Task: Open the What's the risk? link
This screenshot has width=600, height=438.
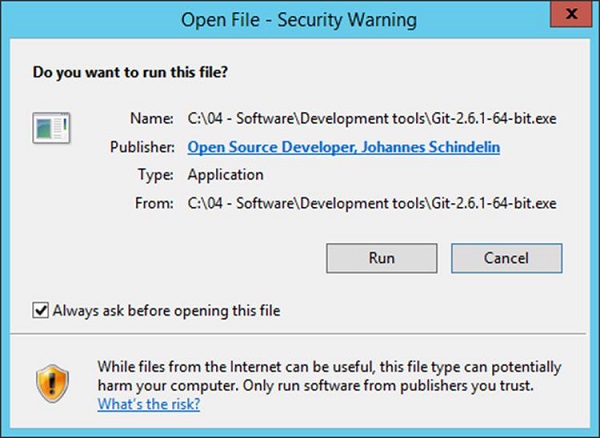Action: click(148, 404)
